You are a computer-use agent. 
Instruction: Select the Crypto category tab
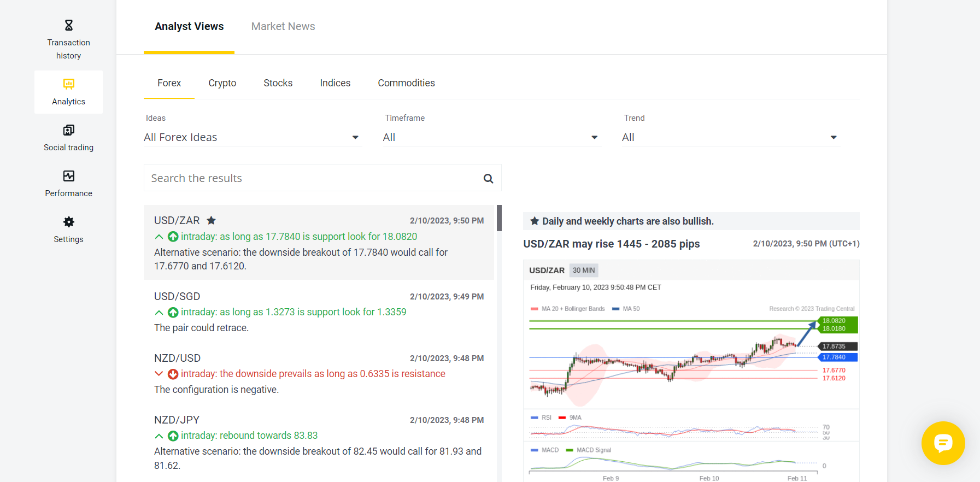point(222,83)
